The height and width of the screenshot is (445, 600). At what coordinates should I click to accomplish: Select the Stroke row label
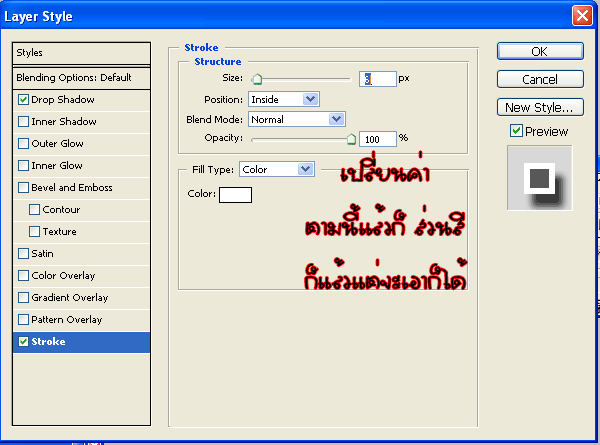click(x=48, y=342)
